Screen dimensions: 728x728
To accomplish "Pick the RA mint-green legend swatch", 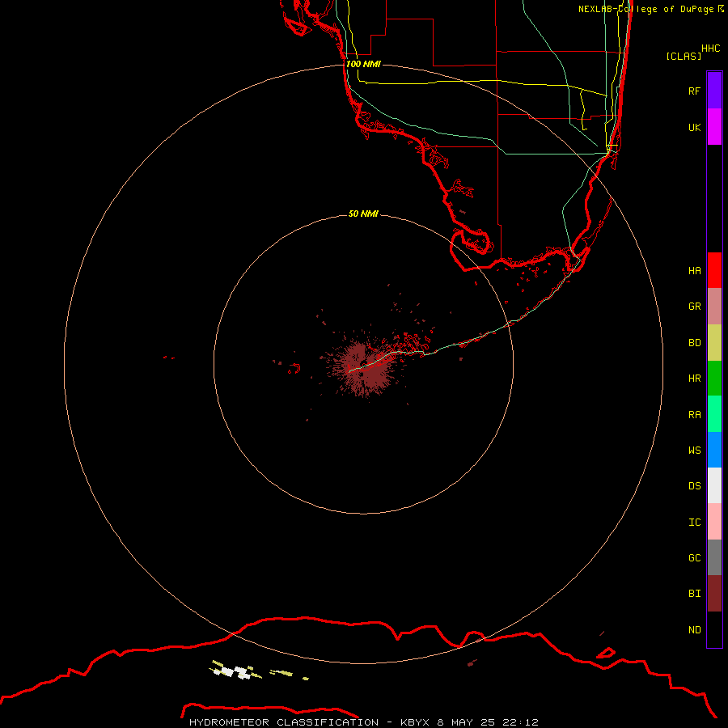I will click(714, 414).
